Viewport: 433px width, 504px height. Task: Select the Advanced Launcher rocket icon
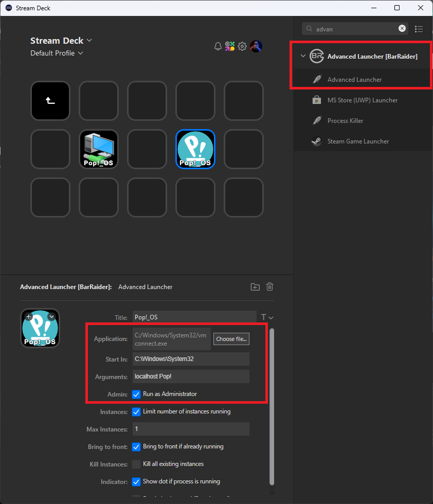317,79
